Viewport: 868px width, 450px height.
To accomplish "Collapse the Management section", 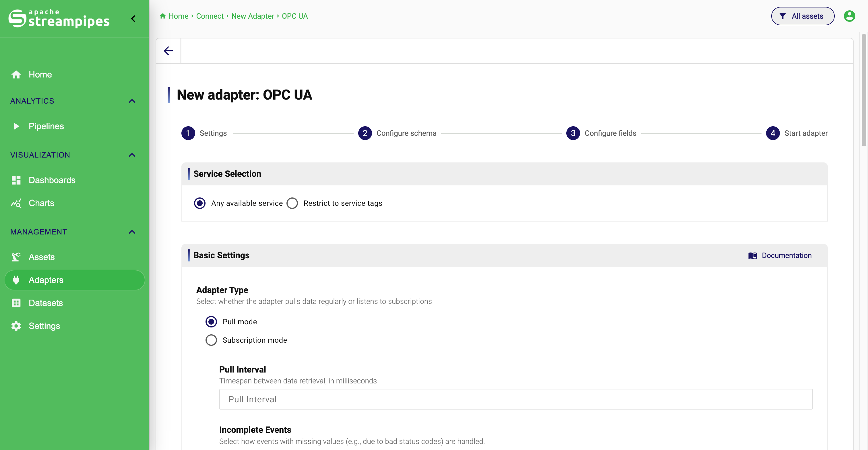I will [132, 232].
